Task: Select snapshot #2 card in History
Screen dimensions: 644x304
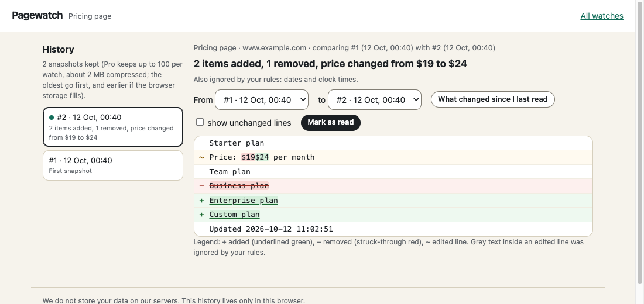Action: [113, 127]
